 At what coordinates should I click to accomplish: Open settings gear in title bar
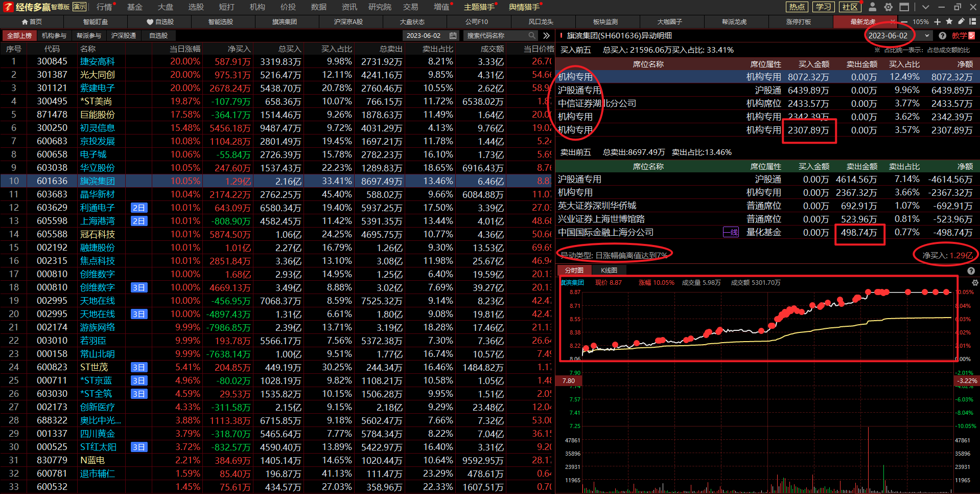pos(889,7)
